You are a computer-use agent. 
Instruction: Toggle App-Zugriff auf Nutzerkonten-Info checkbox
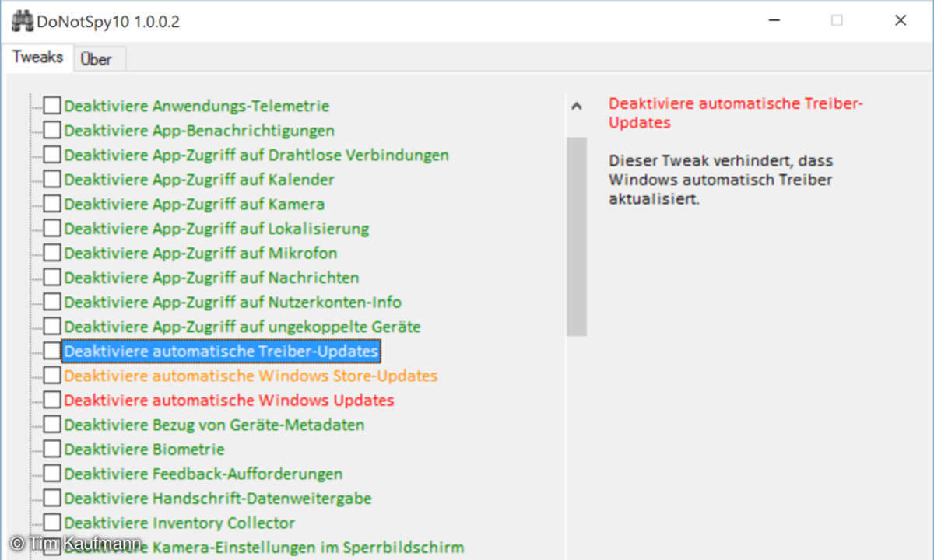[x=51, y=302]
